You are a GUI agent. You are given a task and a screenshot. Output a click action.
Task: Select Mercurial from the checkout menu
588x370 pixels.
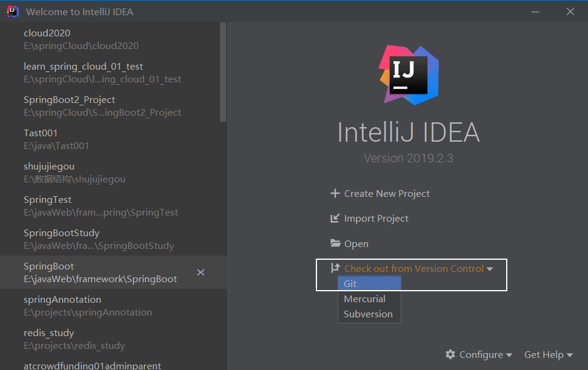click(369, 299)
